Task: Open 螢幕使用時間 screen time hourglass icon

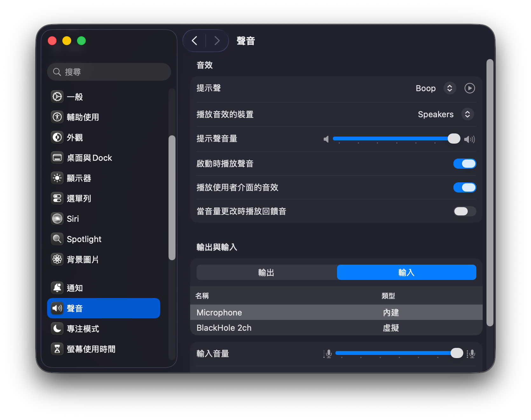Action: point(57,349)
